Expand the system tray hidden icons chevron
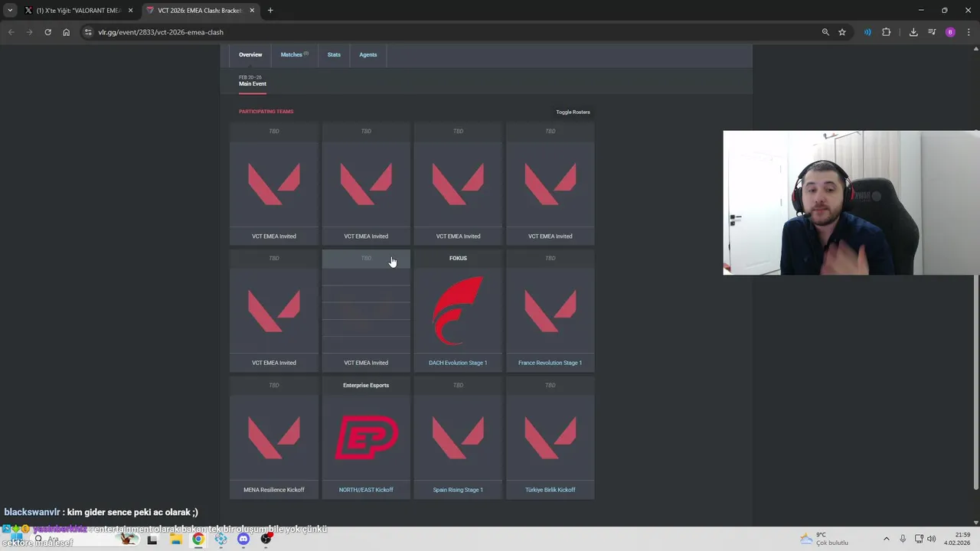The height and width of the screenshot is (551, 980). [x=887, y=539]
